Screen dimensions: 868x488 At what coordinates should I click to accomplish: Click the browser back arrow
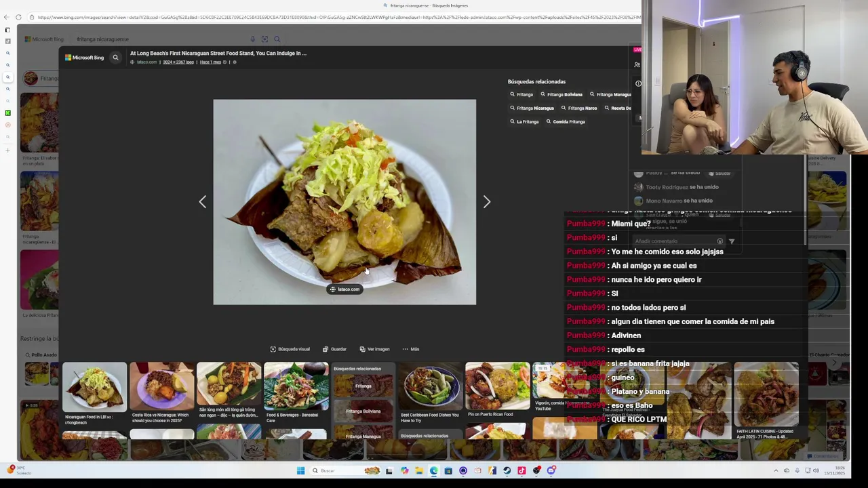(x=6, y=17)
